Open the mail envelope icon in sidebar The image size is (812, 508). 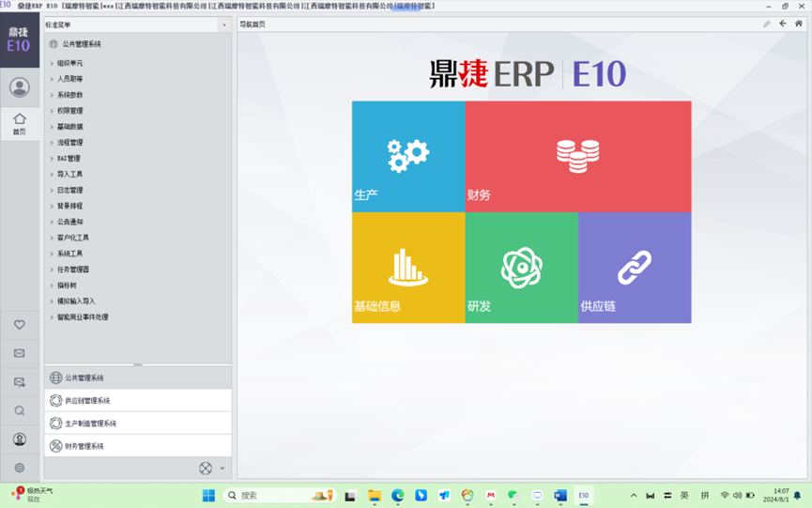pos(19,354)
